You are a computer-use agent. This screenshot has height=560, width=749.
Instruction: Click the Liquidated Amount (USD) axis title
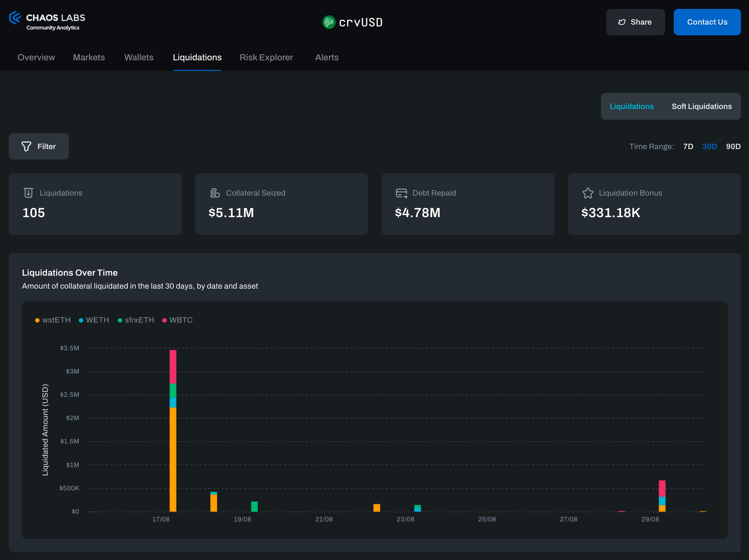[x=45, y=430]
